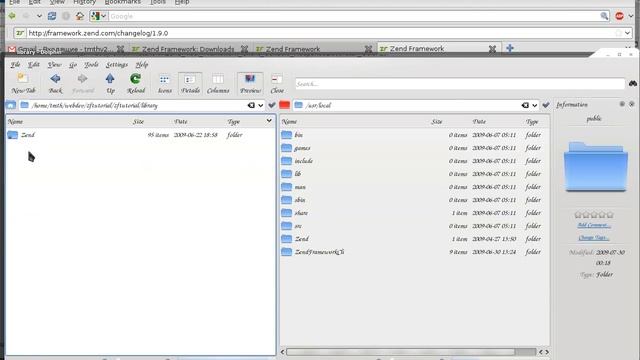
Task: Open a new browser tab with plus
Action: (510, 48)
